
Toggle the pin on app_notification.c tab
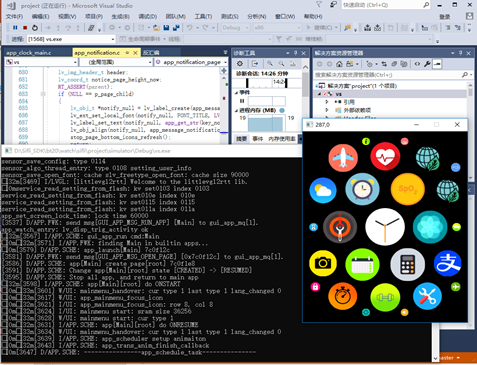tap(127, 53)
